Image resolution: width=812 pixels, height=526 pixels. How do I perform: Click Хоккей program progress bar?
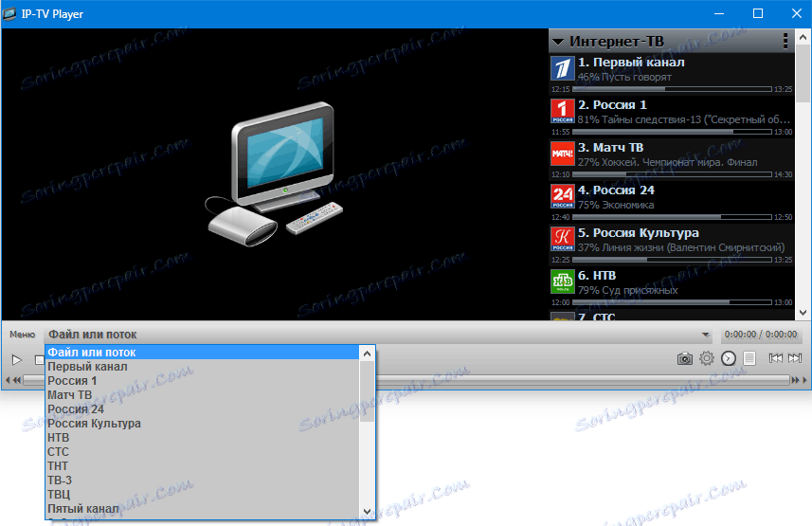(672, 174)
